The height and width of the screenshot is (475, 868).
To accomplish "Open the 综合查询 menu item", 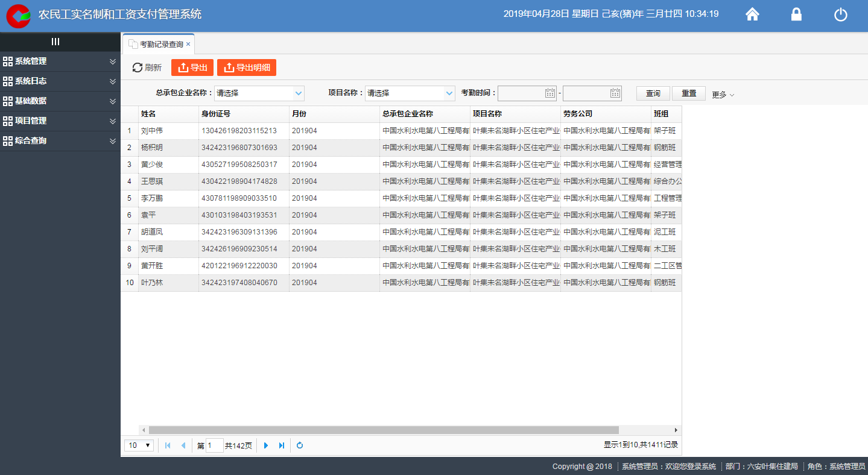I will tap(60, 141).
